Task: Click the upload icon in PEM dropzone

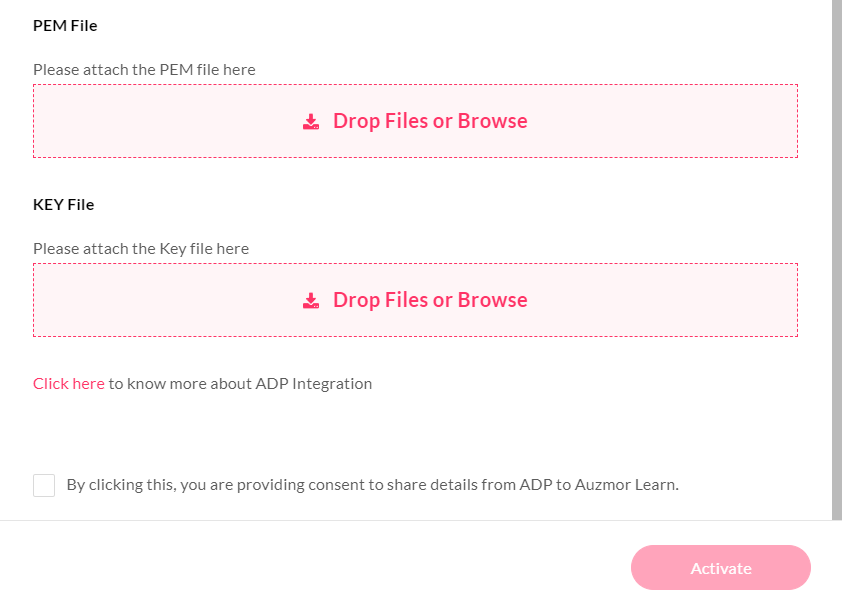Action: coord(311,121)
